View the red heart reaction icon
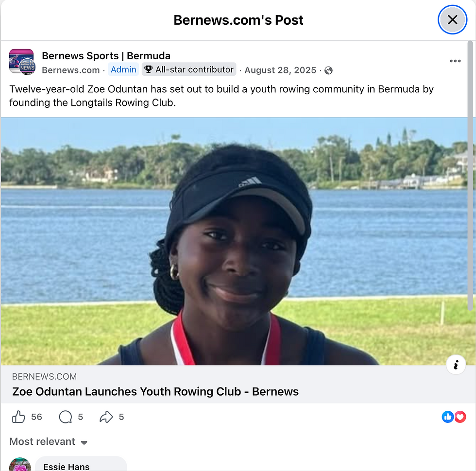The image size is (476, 471). [x=460, y=417]
